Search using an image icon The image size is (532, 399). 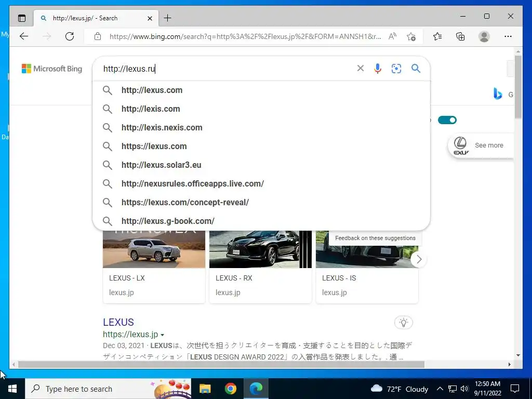coord(396,69)
